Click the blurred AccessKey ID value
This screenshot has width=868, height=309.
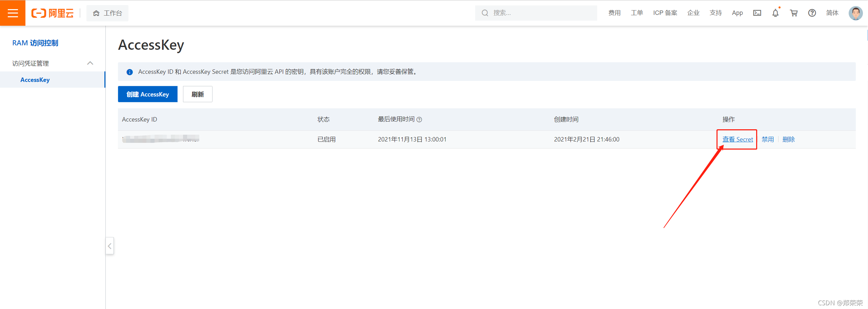[161, 139]
